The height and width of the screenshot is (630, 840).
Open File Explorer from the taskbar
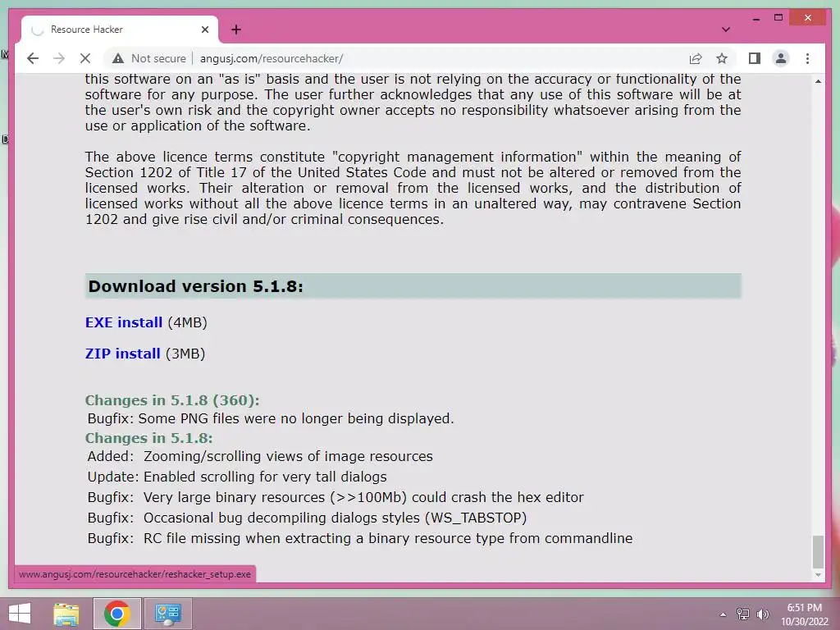pos(66,614)
